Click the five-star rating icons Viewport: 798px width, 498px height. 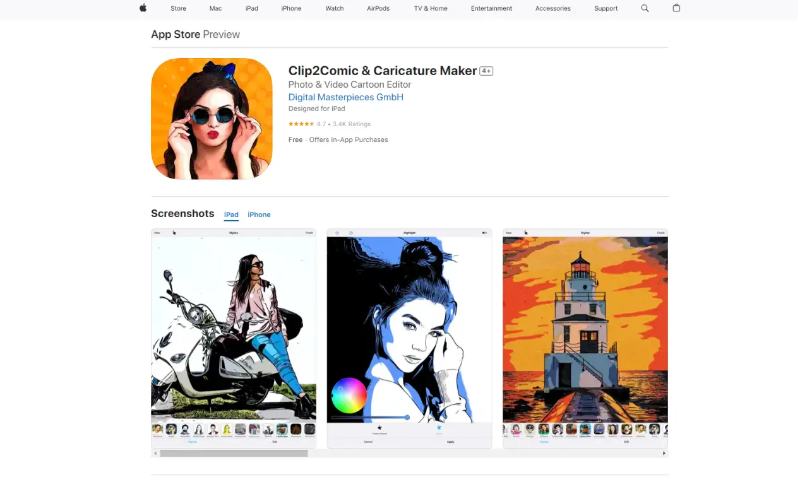(x=301, y=124)
